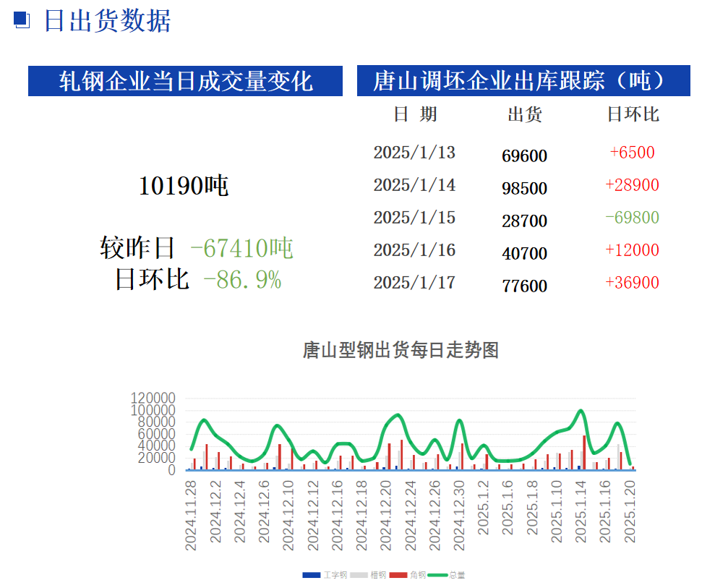Click the 日期 column header

click(415, 114)
